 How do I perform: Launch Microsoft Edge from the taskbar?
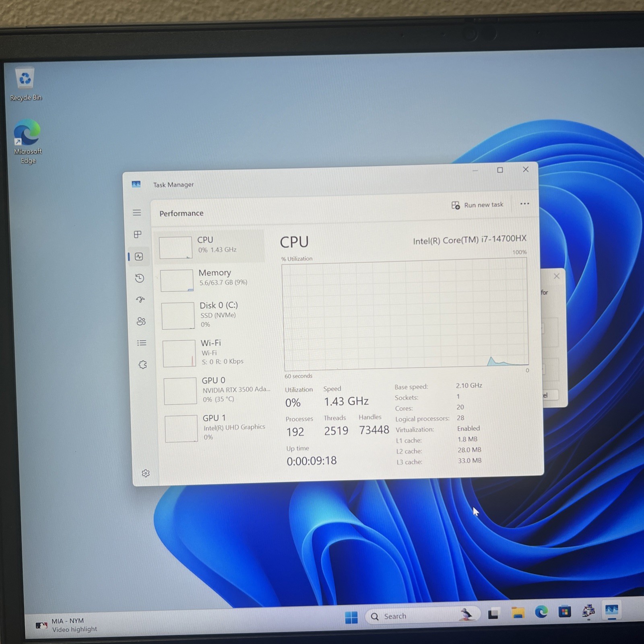[x=541, y=613]
